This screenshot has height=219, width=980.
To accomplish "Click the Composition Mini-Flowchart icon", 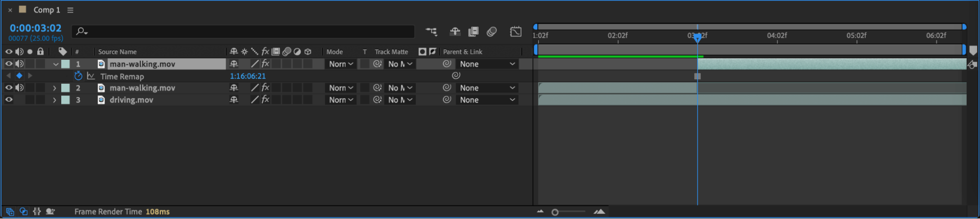I will 431,32.
